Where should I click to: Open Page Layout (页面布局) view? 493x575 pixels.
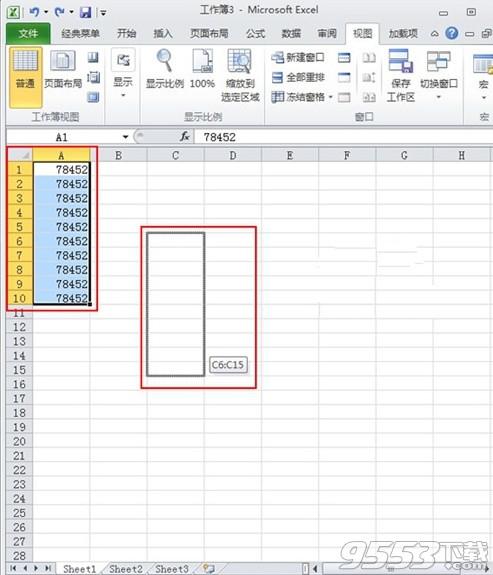63,70
